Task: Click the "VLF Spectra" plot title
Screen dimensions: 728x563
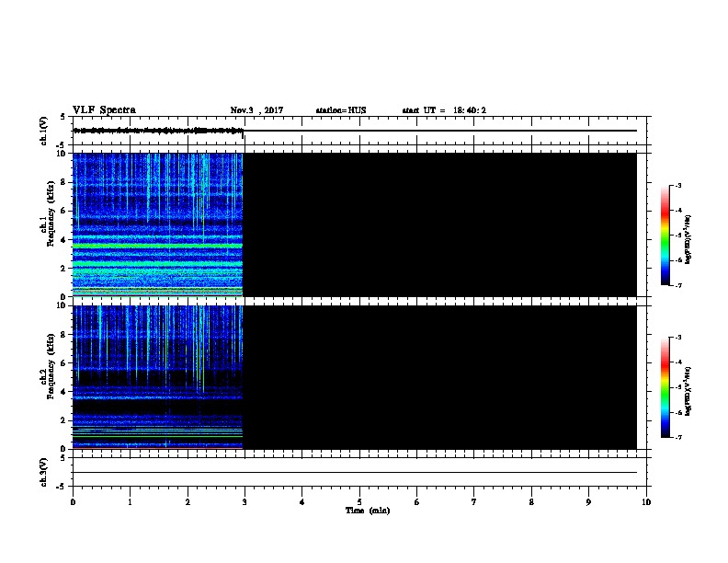Action: [x=104, y=110]
